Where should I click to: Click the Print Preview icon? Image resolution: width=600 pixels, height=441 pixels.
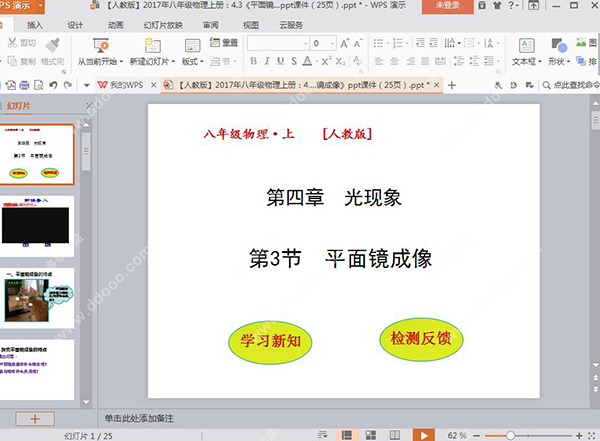tap(39, 85)
